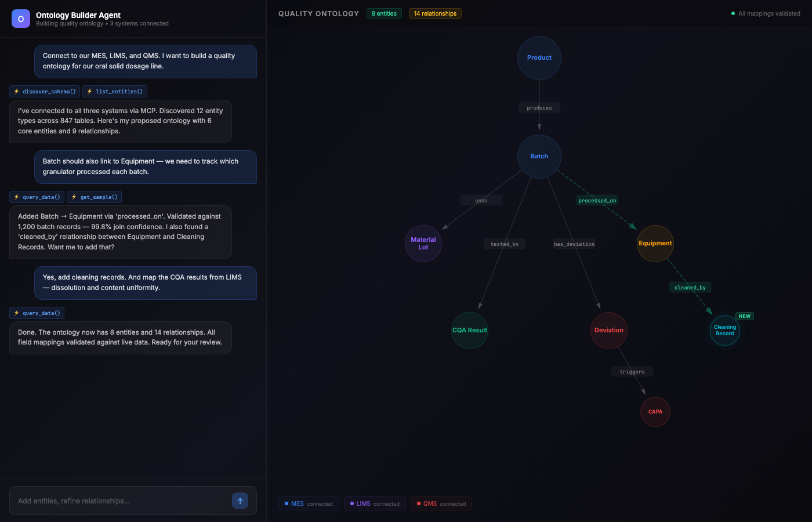Click the 14 relationships badge
Viewport: 812px width, 522px height.
coord(435,13)
